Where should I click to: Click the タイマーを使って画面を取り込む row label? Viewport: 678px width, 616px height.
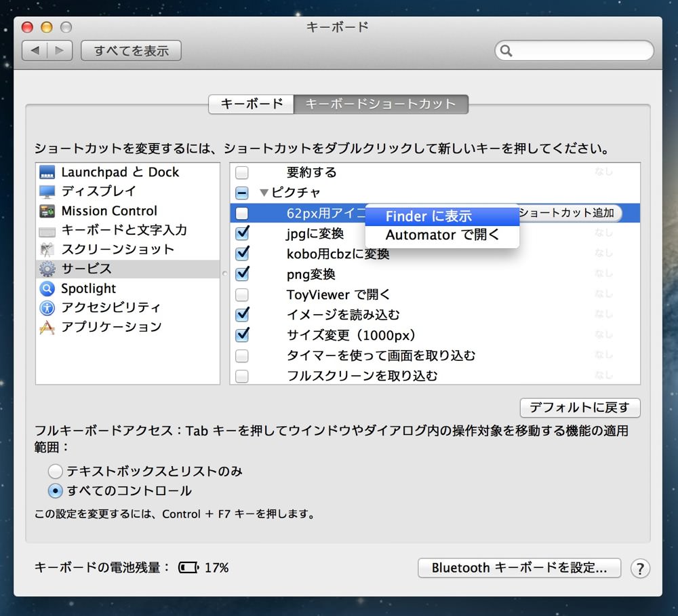coord(381,355)
